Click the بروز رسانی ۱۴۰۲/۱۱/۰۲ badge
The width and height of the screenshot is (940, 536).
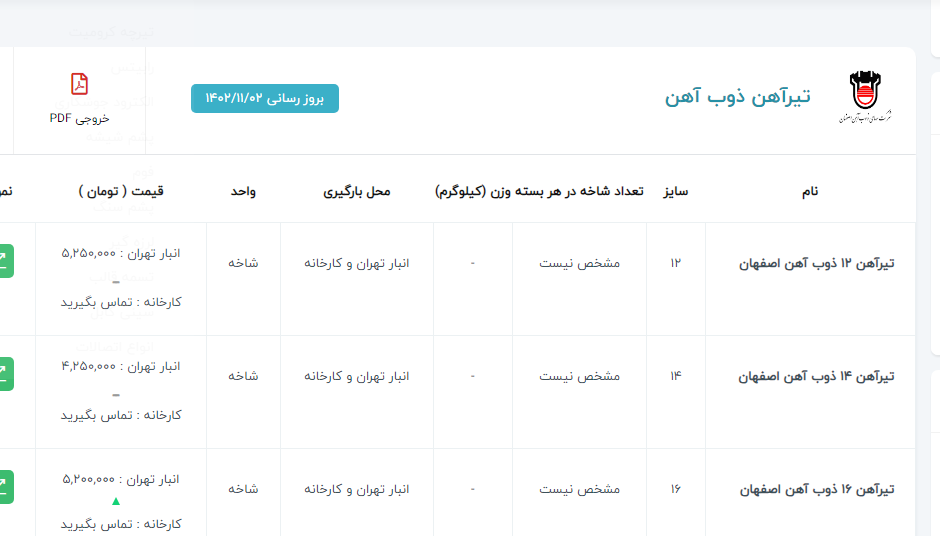point(265,98)
